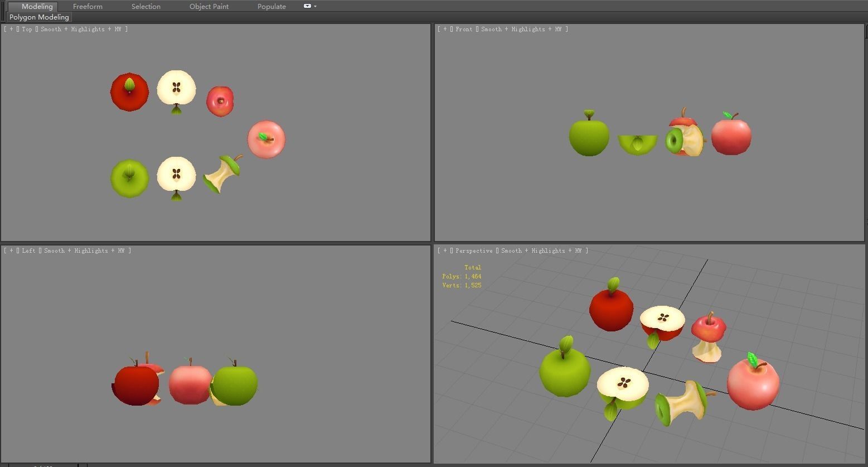Select the pink apple with leaf in Perspective
This screenshot has width=868, height=467.
[753, 384]
